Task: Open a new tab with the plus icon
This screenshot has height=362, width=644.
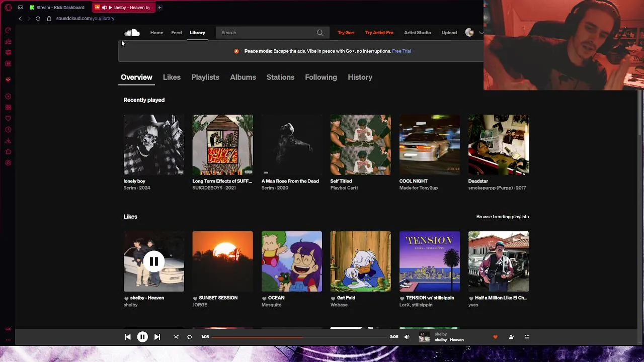Action: click(x=159, y=8)
